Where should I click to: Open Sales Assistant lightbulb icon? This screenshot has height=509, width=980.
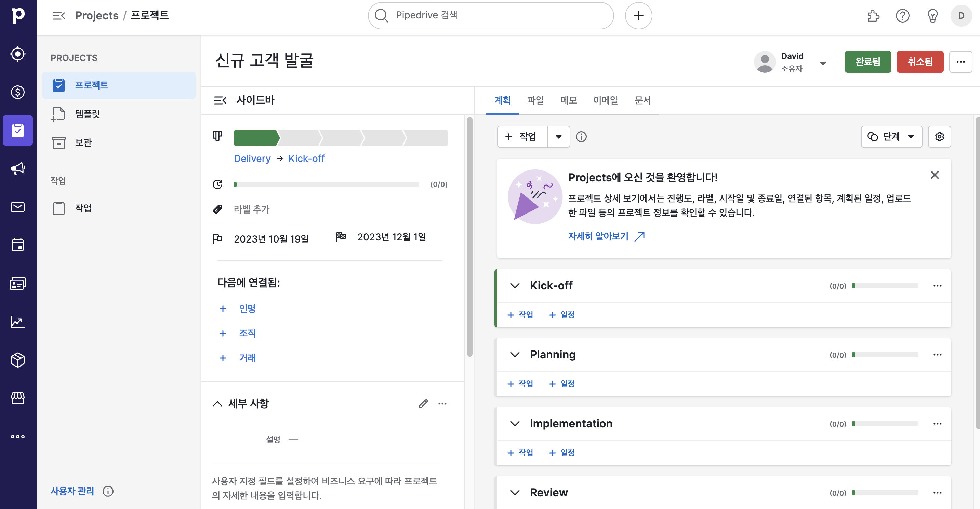[x=932, y=16]
